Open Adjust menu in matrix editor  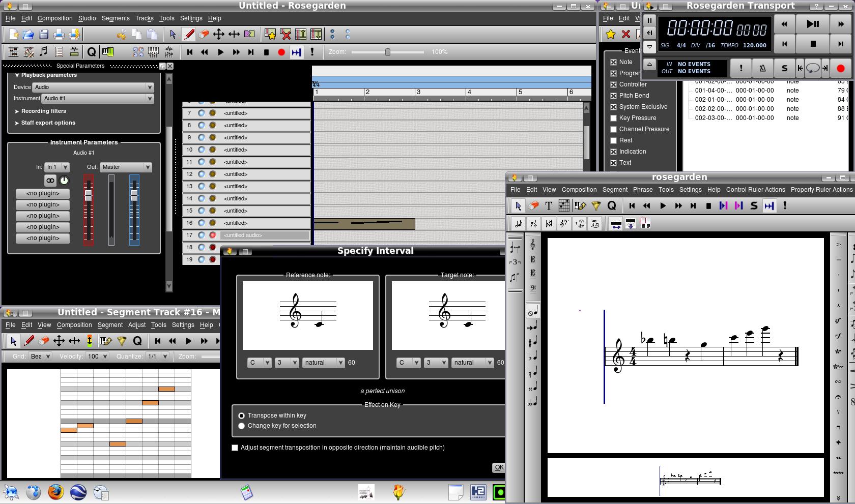[137, 325]
